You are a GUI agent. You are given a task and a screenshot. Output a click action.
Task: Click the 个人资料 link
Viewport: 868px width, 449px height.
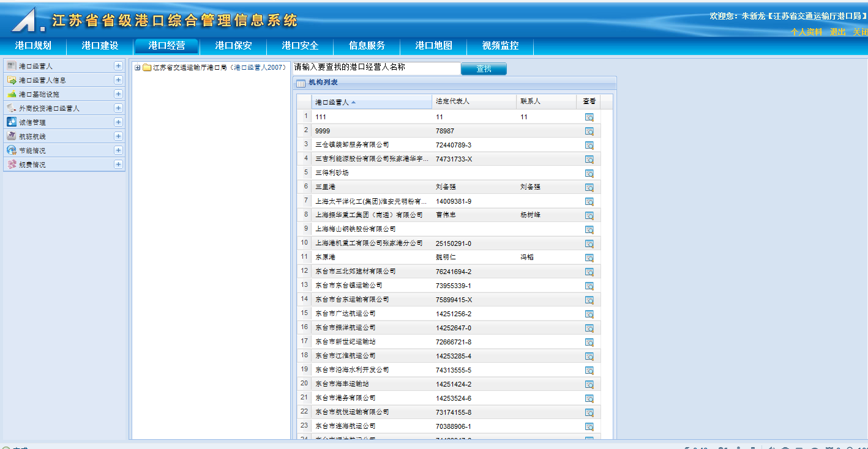tap(806, 32)
